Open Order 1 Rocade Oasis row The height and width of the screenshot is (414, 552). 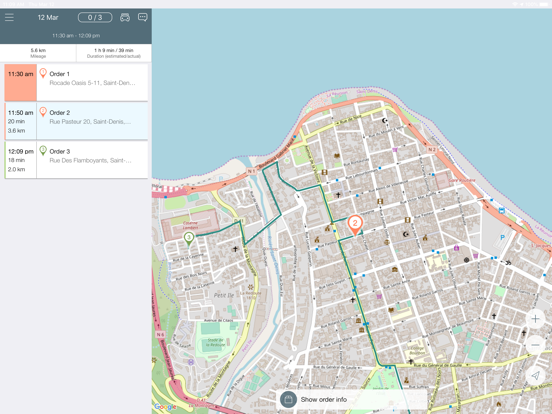(76, 82)
